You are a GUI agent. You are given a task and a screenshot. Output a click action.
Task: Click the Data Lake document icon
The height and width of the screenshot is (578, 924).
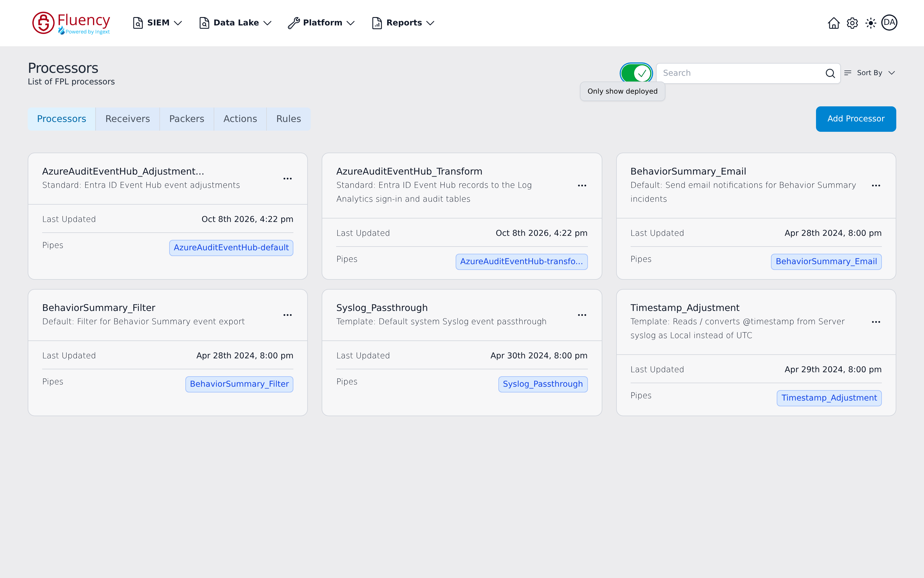(x=204, y=23)
